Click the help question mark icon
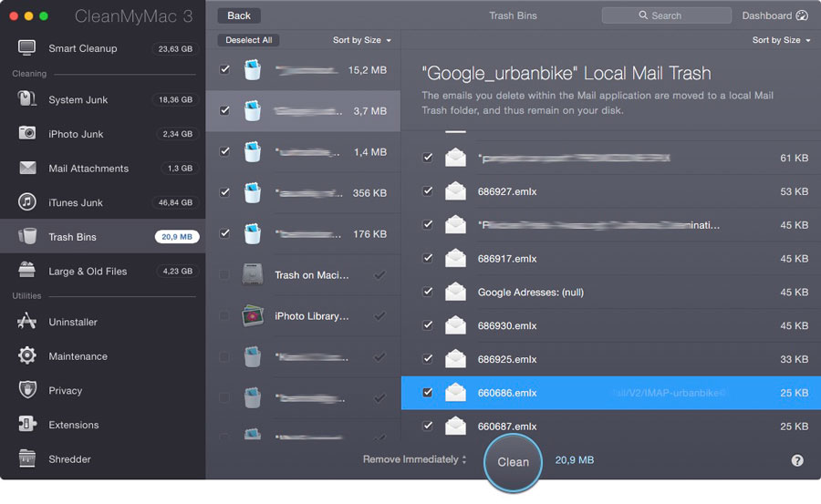Image resolution: width=821 pixels, height=504 pixels. coord(797,460)
